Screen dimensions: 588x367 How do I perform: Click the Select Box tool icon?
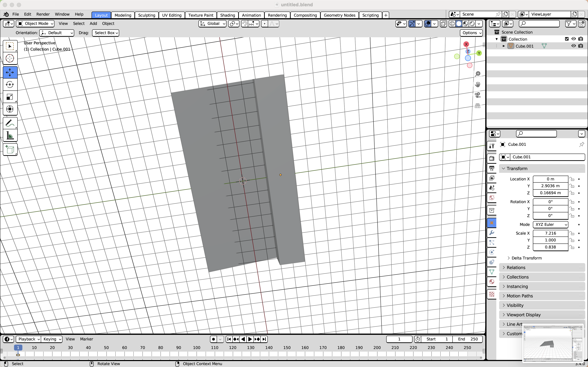tap(10, 46)
